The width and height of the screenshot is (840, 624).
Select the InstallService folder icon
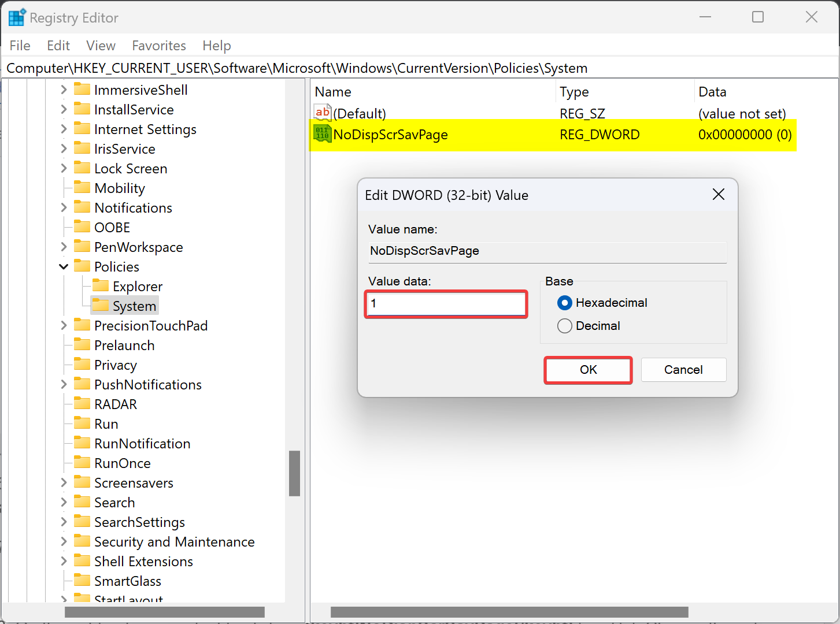83,109
